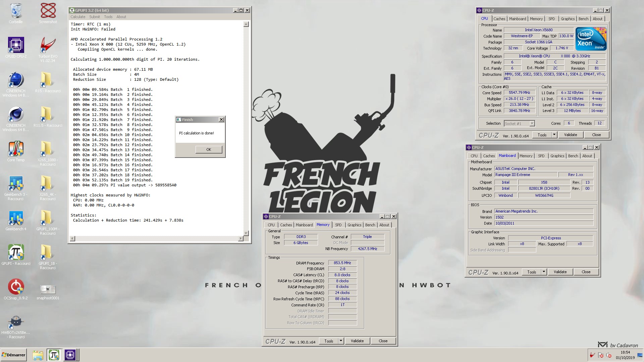Select the DRAM Frequency 853.5 MHz field
The width and height of the screenshot is (644, 362).
tap(342, 263)
